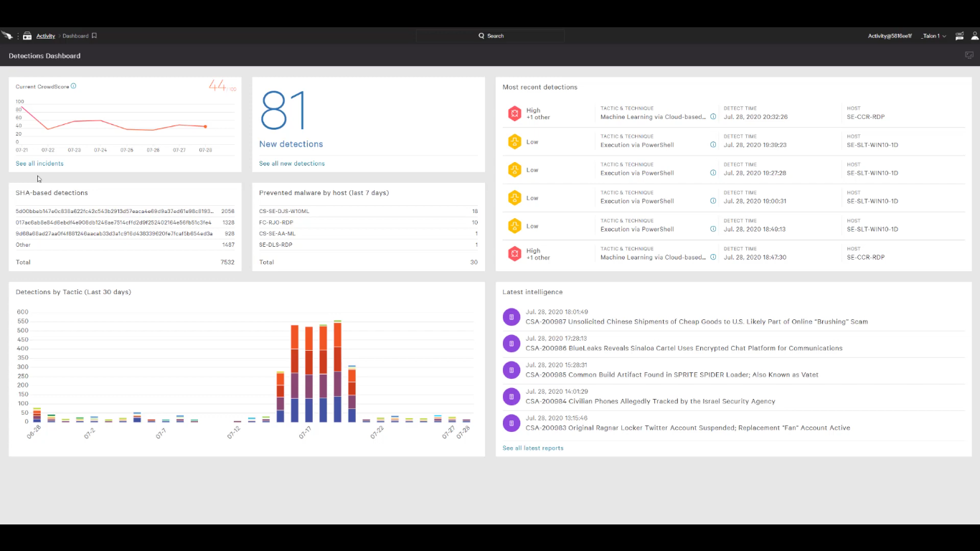
Task: Click Activity@5816ee1f account label
Action: (x=890, y=36)
